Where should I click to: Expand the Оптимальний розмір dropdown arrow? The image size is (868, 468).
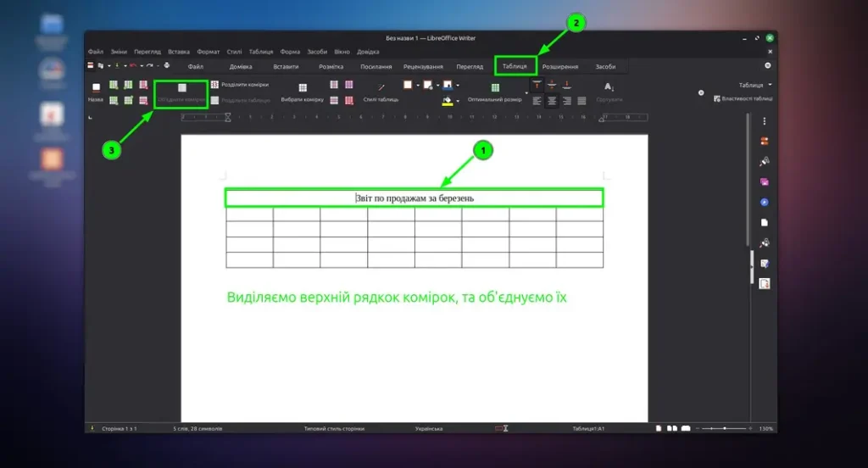click(x=526, y=92)
